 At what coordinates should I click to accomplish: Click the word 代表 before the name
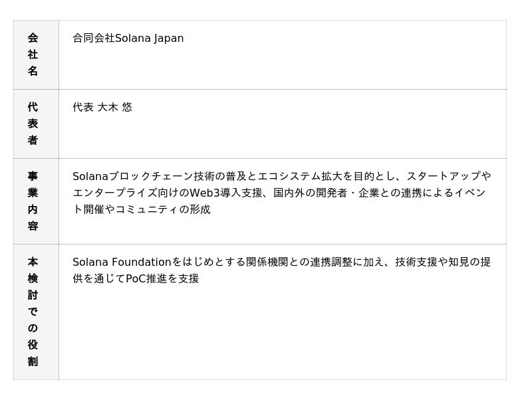[x=83, y=107]
